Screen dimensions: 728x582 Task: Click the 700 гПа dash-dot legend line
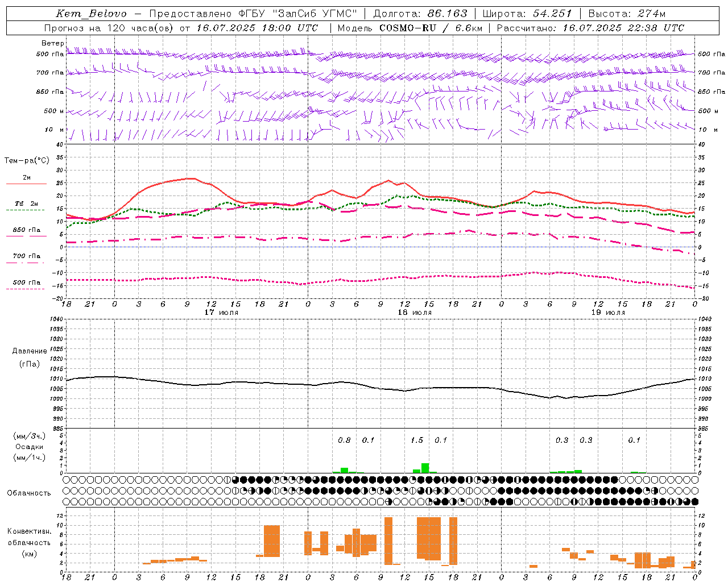(x=25, y=263)
